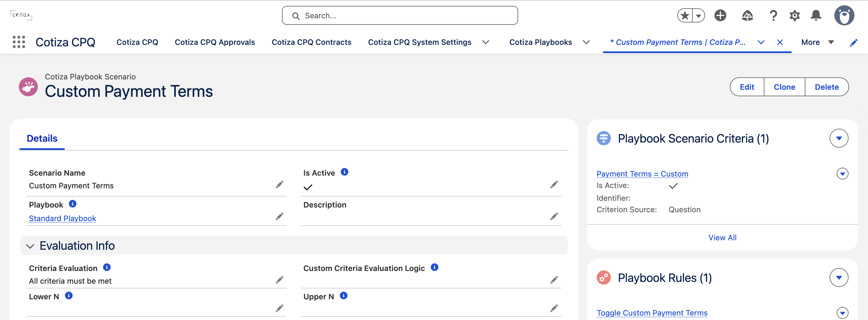868x320 pixels.
Task: Collapse the Evaluation Info section
Action: click(x=30, y=246)
